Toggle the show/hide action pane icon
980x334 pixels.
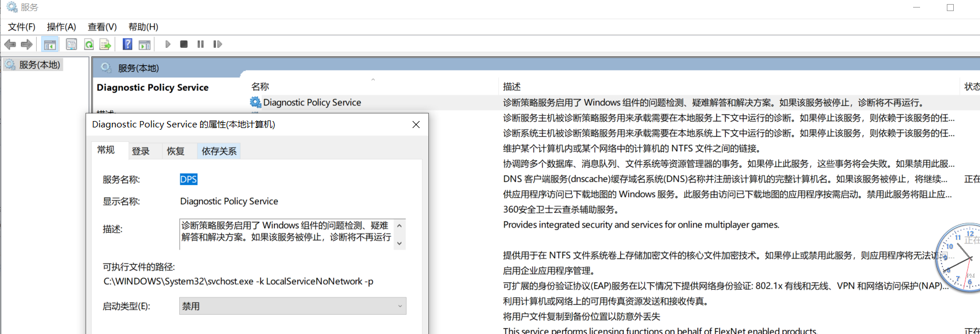tap(144, 44)
